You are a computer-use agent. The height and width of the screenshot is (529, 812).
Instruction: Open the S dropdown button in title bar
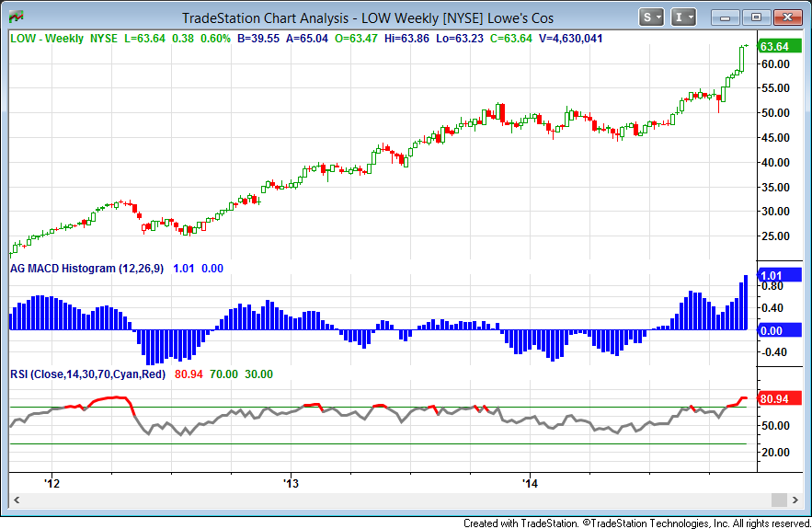(x=651, y=17)
